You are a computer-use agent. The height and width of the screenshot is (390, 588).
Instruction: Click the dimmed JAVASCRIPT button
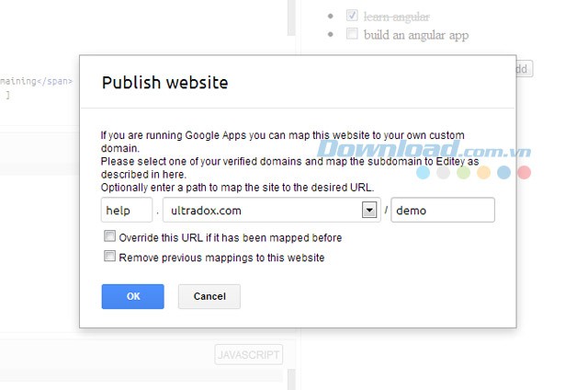coord(248,355)
